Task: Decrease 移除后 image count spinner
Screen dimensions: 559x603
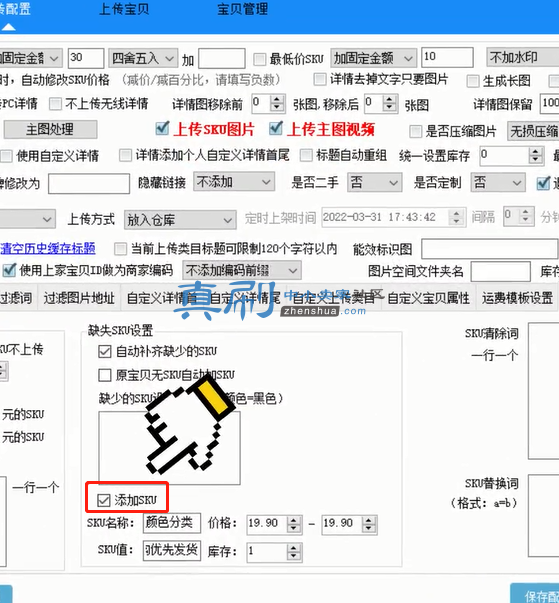Action: click(x=389, y=108)
